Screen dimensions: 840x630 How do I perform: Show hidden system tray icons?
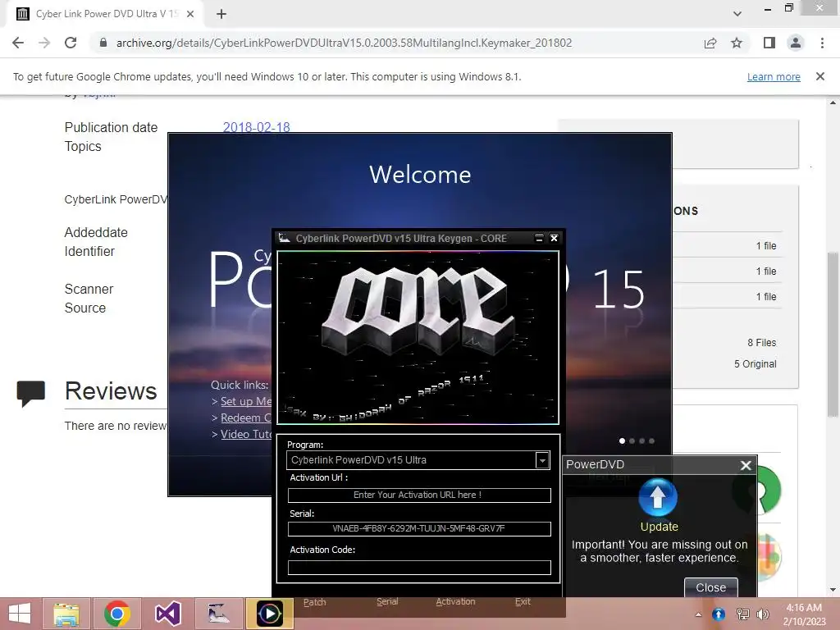(x=698, y=614)
